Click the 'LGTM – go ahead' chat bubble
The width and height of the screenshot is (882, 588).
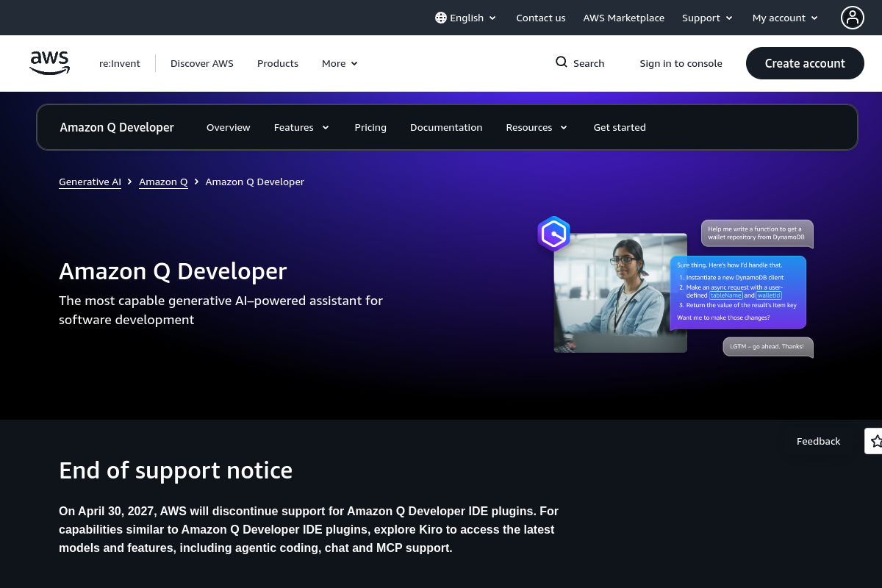[x=768, y=346]
